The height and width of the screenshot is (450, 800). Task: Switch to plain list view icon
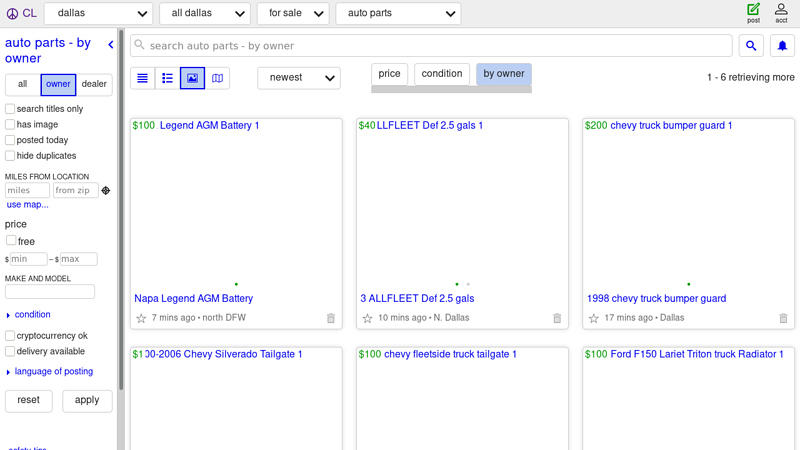click(142, 78)
